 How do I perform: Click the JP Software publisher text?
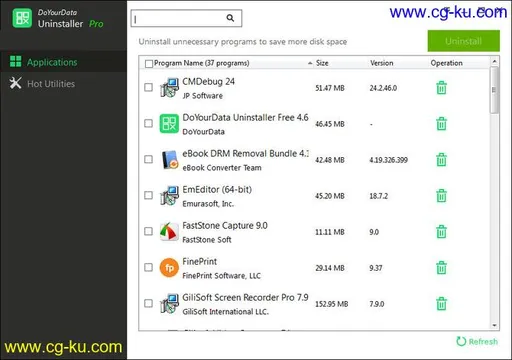[x=202, y=96]
